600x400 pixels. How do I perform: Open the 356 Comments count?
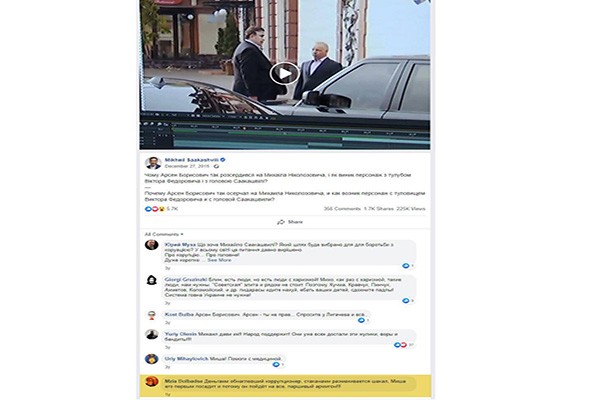pyautogui.click(x=342, y=209)
